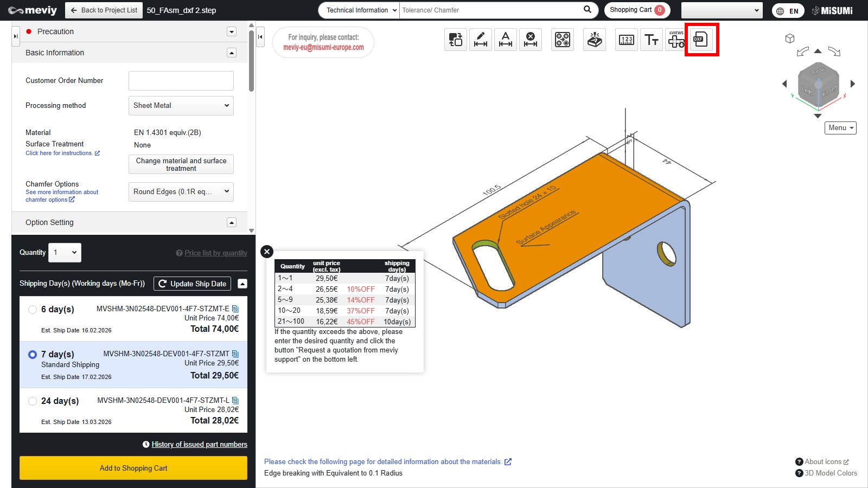Image resolution: width=868 pixels, height=488 pixels.
Task: Click the Add to Shopping Cart button
Action: tap(133, 468)
